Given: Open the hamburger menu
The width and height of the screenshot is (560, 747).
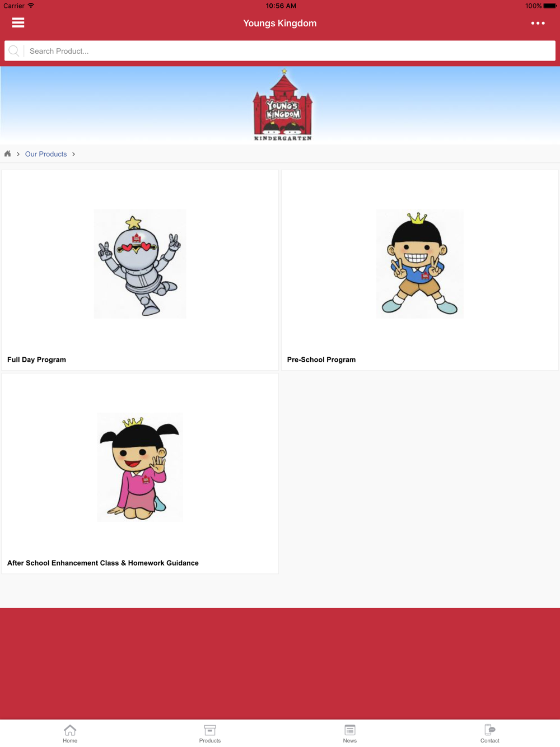Looking at the screenshot, I should 18,23.
